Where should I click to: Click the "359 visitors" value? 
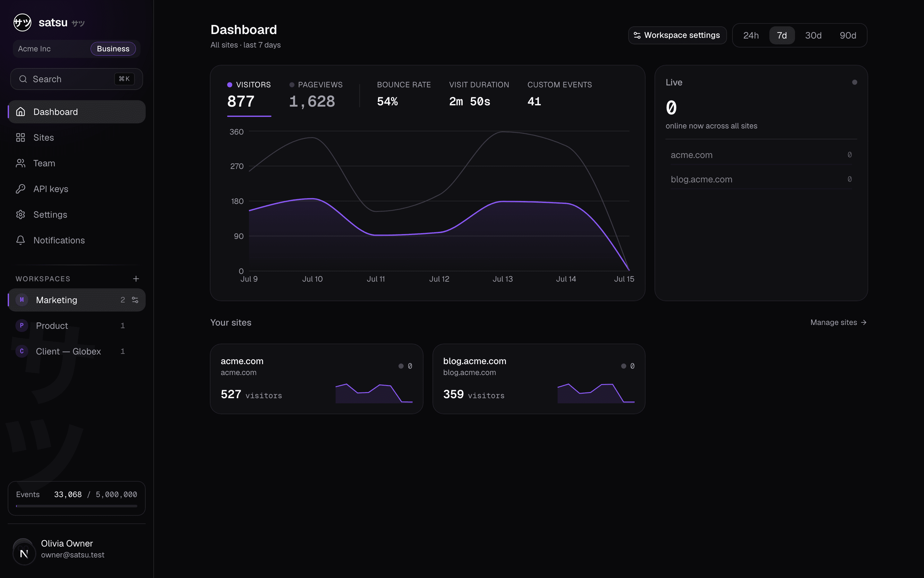(474, 395)
